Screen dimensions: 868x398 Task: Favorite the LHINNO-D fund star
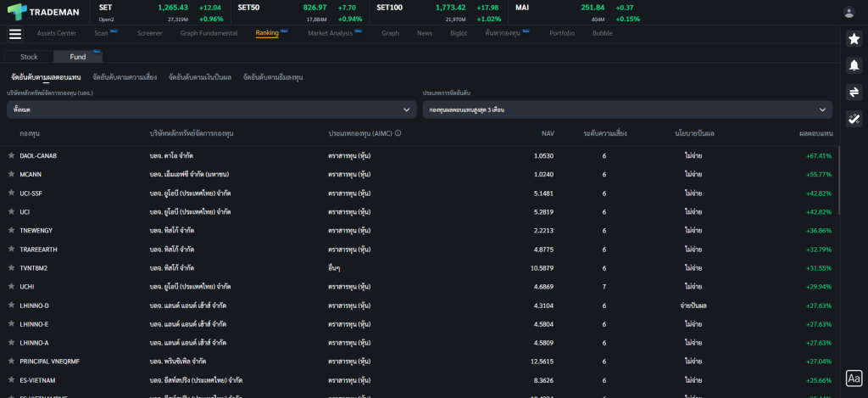pyautogui.click(x=11, y=306)
